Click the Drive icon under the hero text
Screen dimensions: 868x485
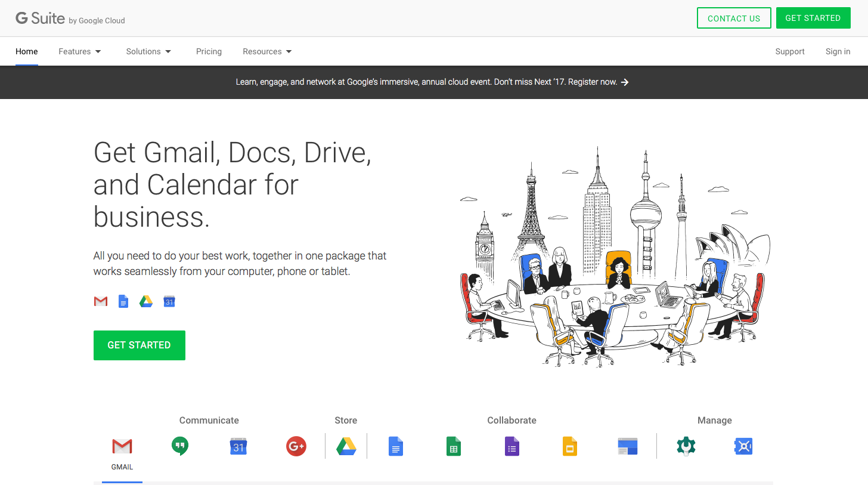[x=146, y=301]
